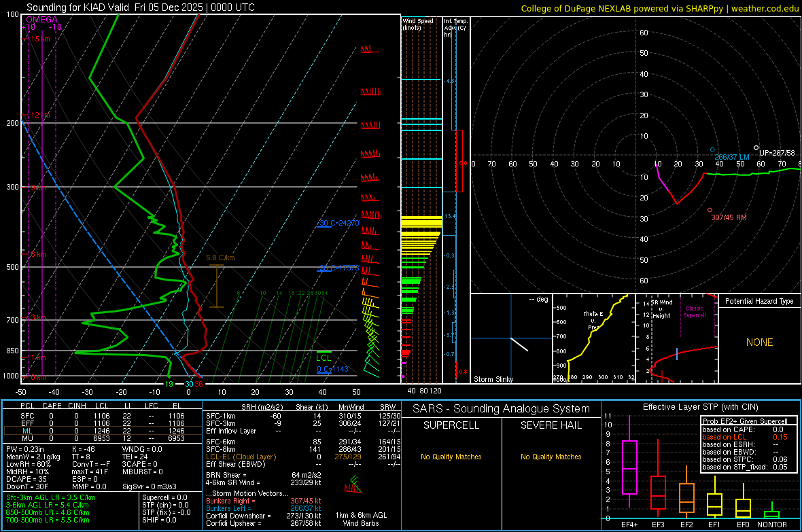Viewport: 802px width, 532px height.
Task: Click the '5.8 C/km' lapse rate label
Action: tap(220, 258)
